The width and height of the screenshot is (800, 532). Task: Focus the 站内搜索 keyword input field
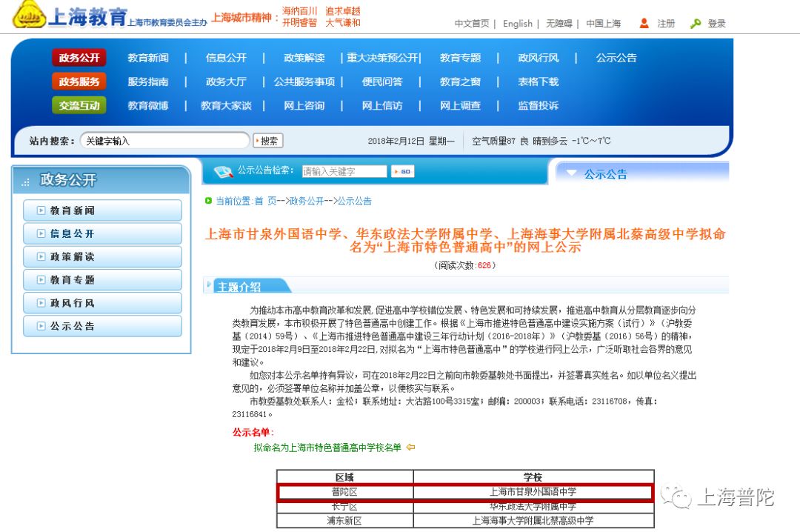[x=164, y=141]
